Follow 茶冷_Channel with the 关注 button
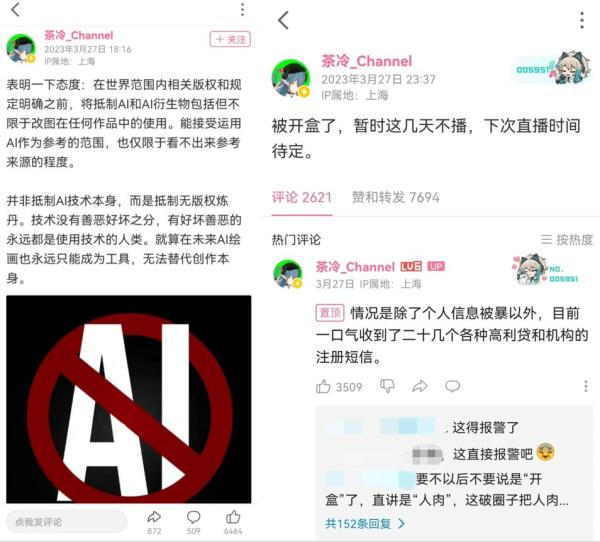 [230, 39]
